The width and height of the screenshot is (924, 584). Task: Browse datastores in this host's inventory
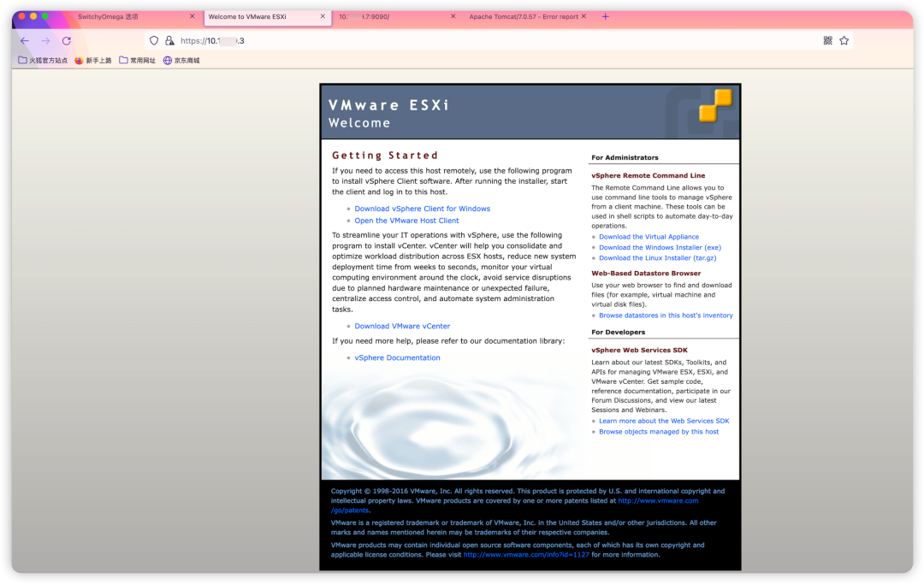click(x=666, y=316)
